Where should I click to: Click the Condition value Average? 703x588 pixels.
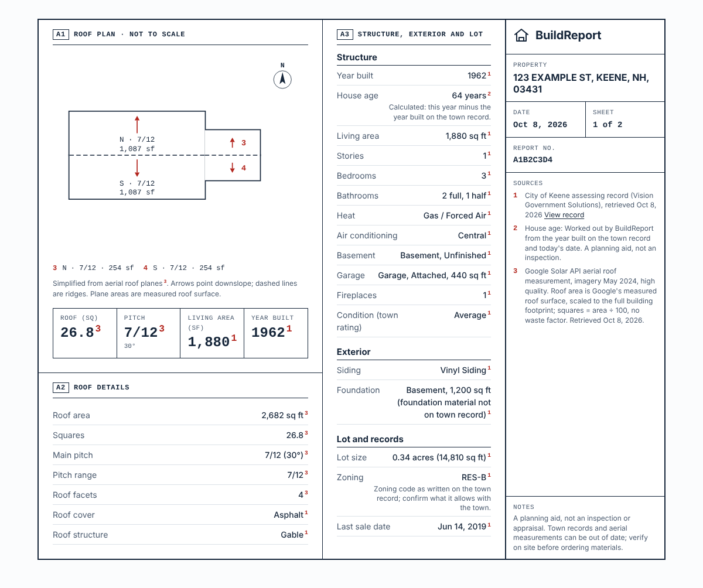(x=470, y=315)
